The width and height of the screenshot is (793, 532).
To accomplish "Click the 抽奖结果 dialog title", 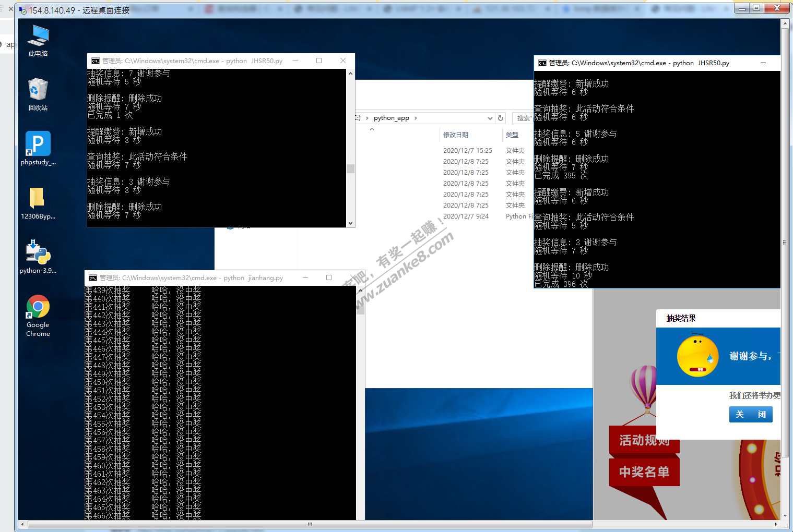I will click(x=681, y=319).
